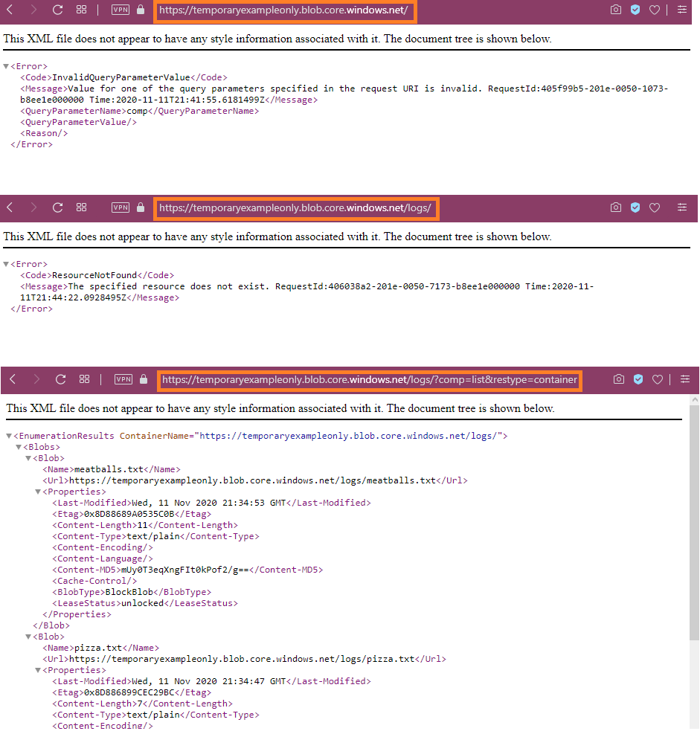Click heart bookmark icon in middle window
Screen dimensions: 700x734
[655, 207]
